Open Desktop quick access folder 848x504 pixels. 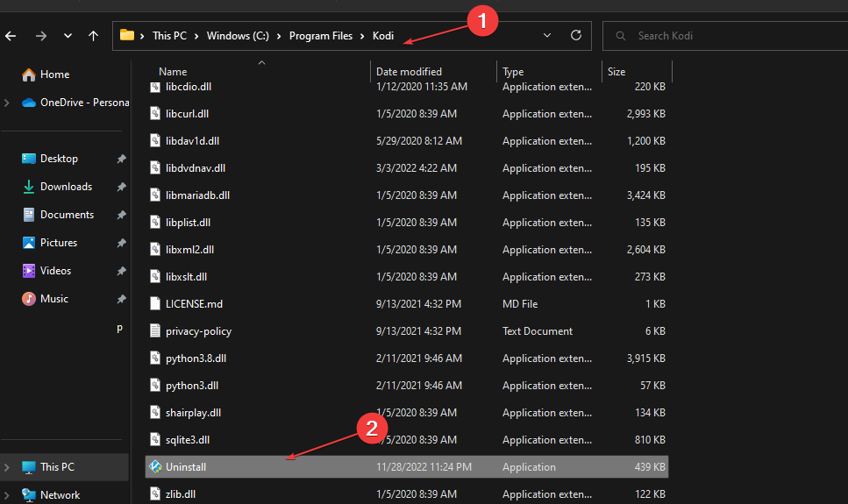tap(50, 159)
